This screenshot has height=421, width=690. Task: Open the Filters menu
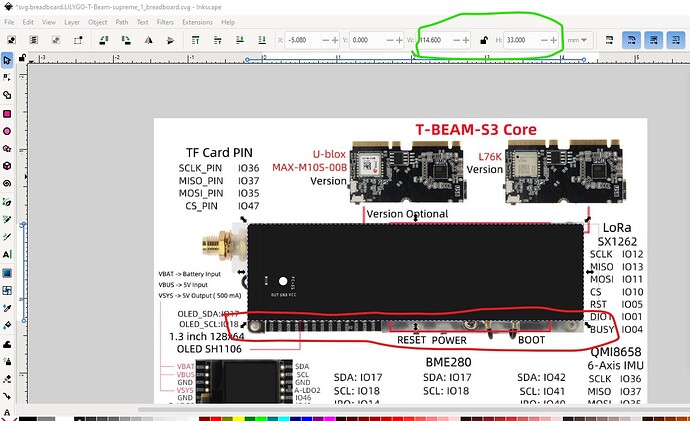[165, 22]
